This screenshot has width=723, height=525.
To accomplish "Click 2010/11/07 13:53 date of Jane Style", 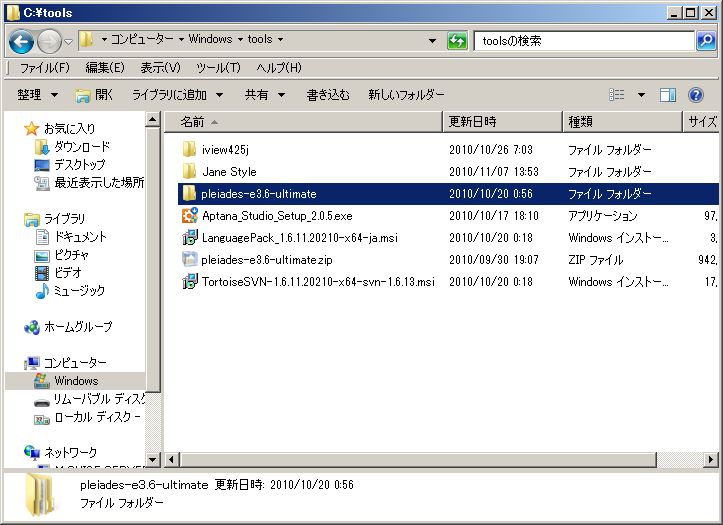I will point(494,172).
